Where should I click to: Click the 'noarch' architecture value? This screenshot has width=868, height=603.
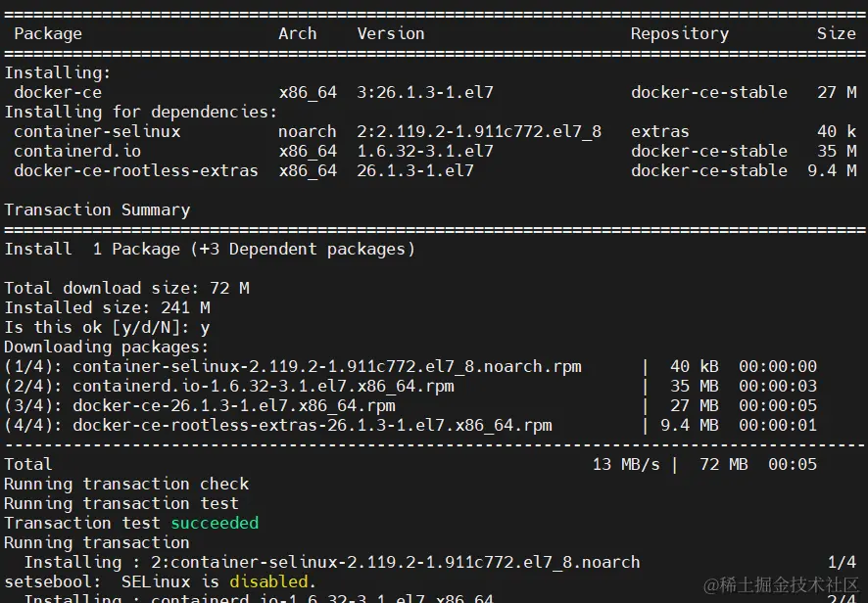click(308, 132)
